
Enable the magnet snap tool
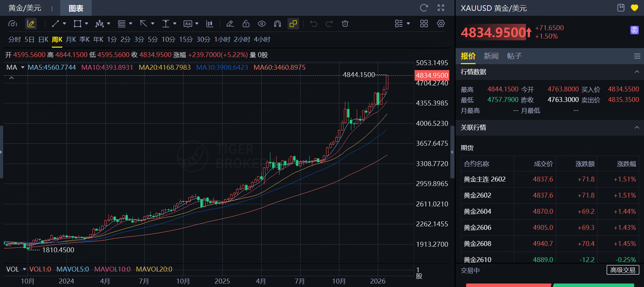pyautogui.click(x=277, y=24)
